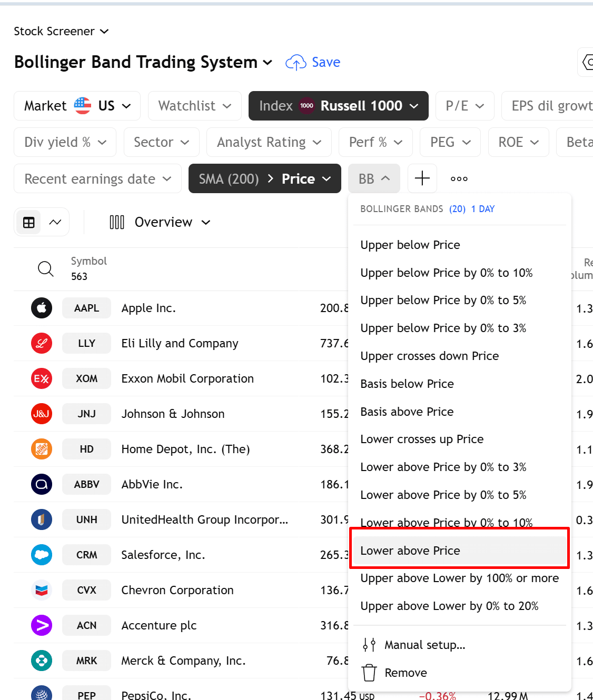Select Basis below Price option
593x700 pixels.
point(459,384)
